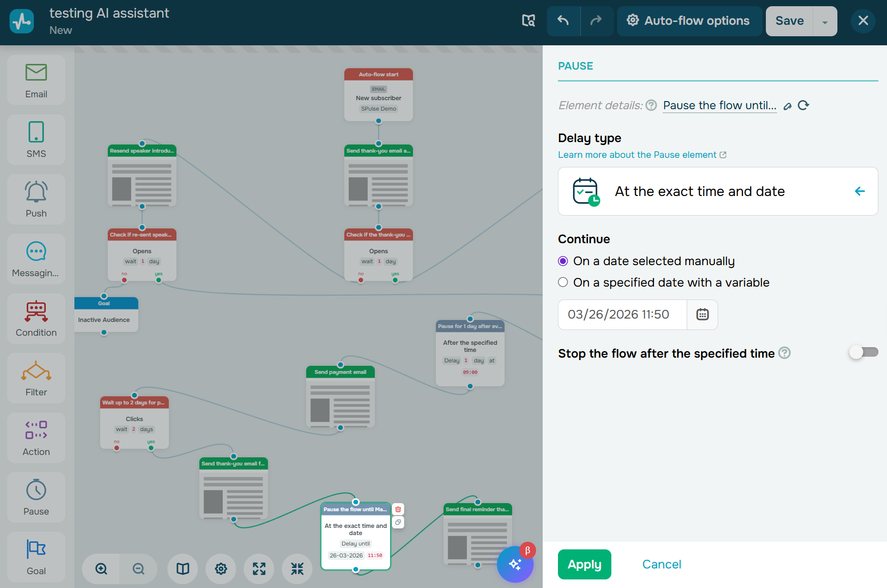Screen dimensions: 887x588
Task: Select the Send payment email block
Action: pyautogui.click(x=340, y=397)
